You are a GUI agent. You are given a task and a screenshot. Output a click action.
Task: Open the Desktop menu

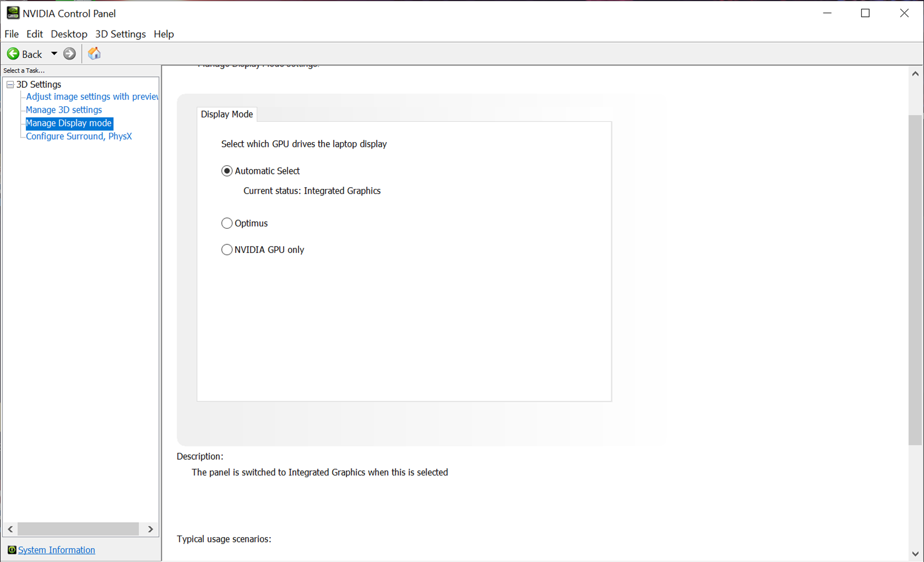(69, 34)
